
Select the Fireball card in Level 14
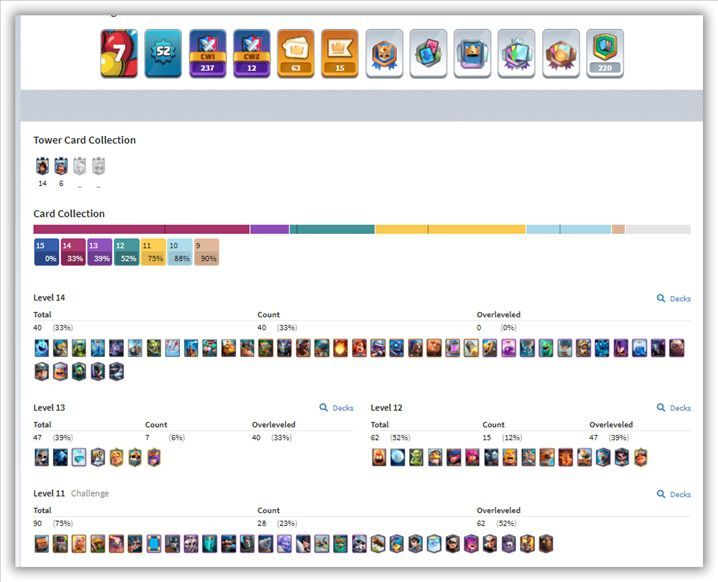pyautogui.click(x=340, y=348)
